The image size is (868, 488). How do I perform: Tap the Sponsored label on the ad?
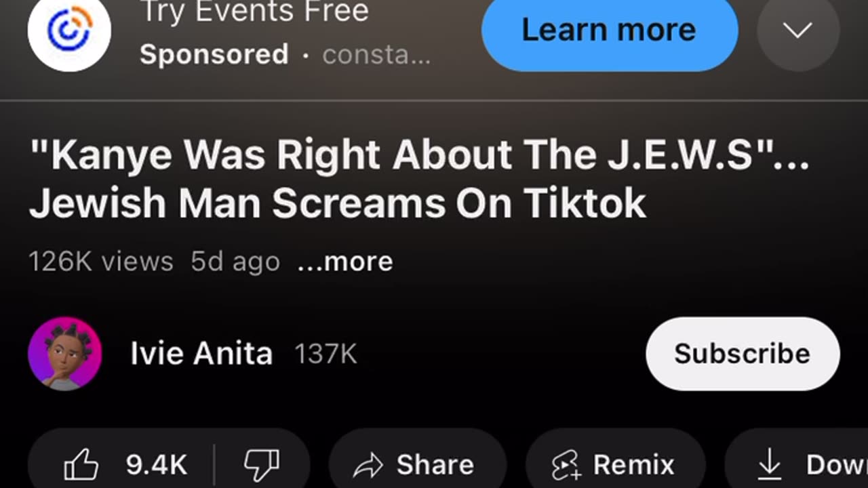(214, 55)
